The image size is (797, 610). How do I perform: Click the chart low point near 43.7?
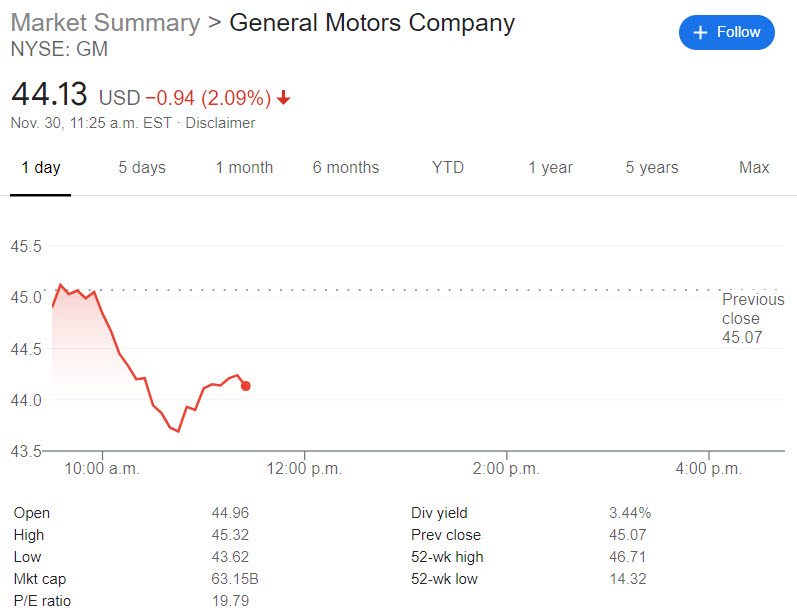click(x=178, y=431)
